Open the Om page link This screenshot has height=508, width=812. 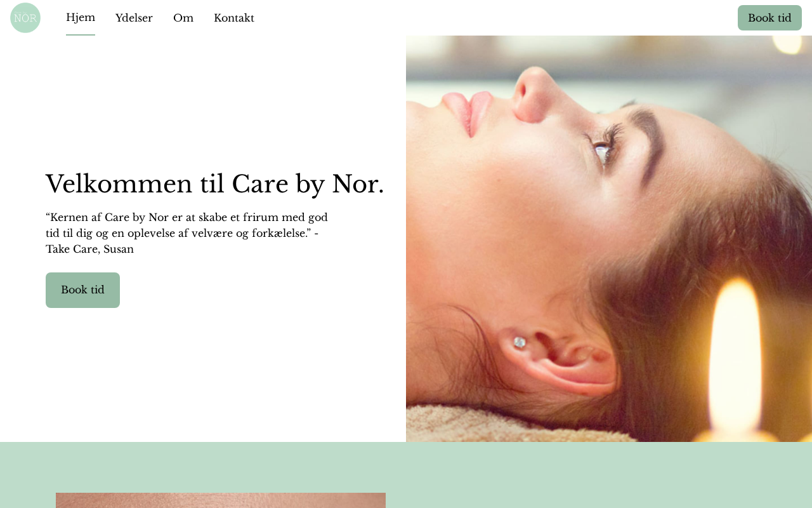coord(183,18)
